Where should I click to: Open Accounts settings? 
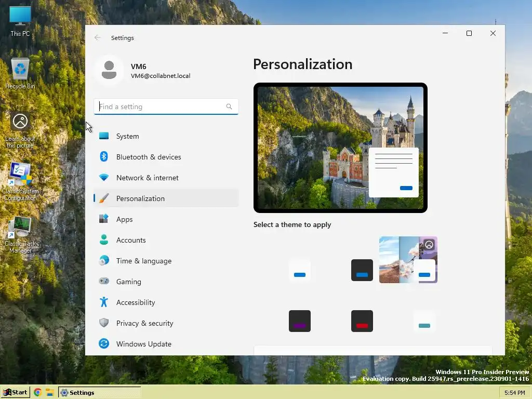coord(166,240)
